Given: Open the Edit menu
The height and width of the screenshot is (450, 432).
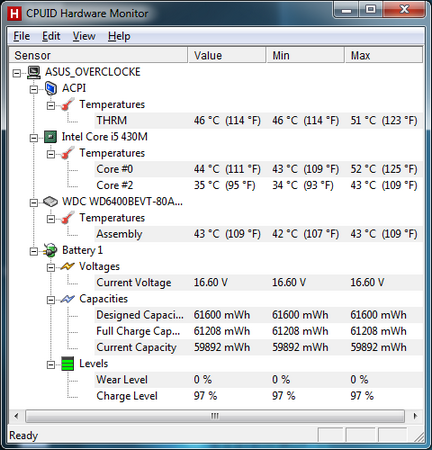Looking at the screenshot, I should tap(51, 36).
